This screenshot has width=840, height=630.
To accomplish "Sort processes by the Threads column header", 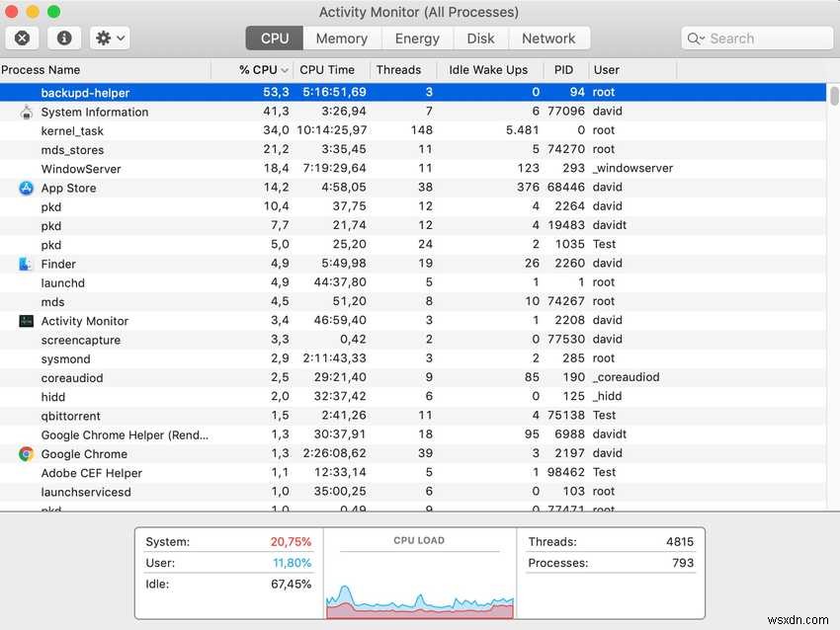I will point(398,70).
